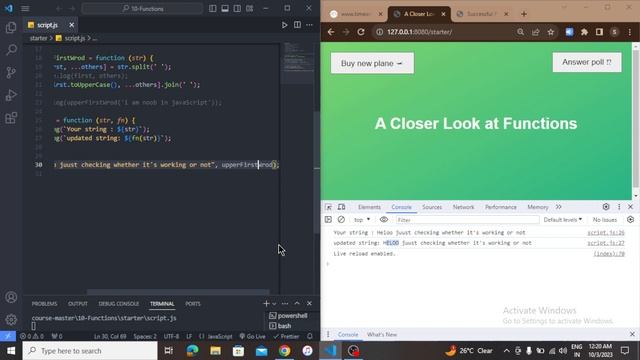Click the UTF-8 encoding status item
640x360 pixels.
click(171, 336)
